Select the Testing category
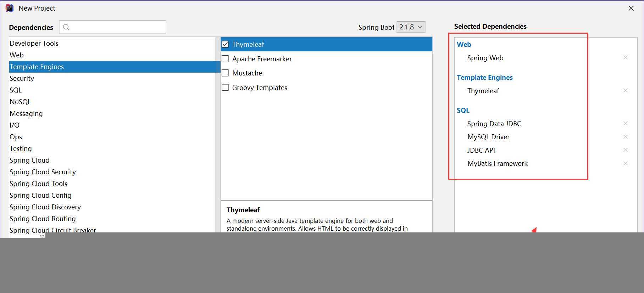Screen dimensions: 644x293 tap(112, 148)
